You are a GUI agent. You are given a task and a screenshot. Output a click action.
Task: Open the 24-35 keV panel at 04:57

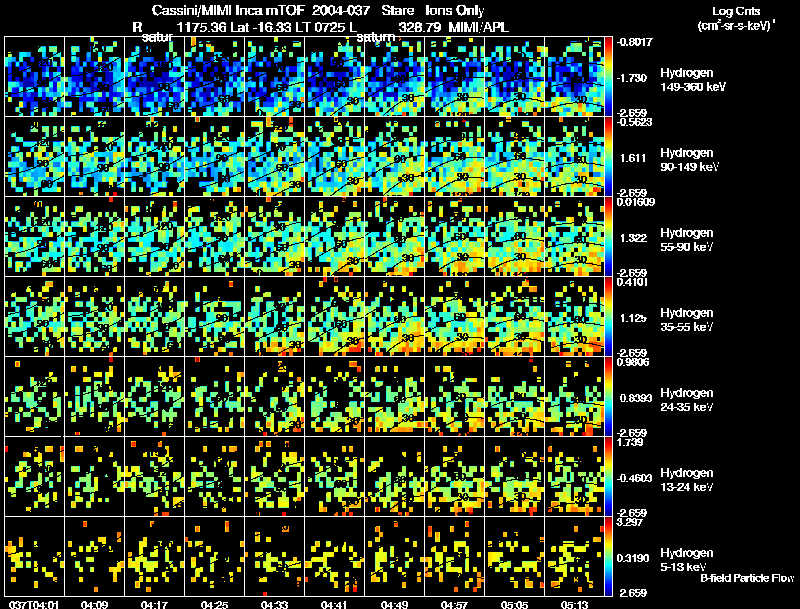click(455, 397)
